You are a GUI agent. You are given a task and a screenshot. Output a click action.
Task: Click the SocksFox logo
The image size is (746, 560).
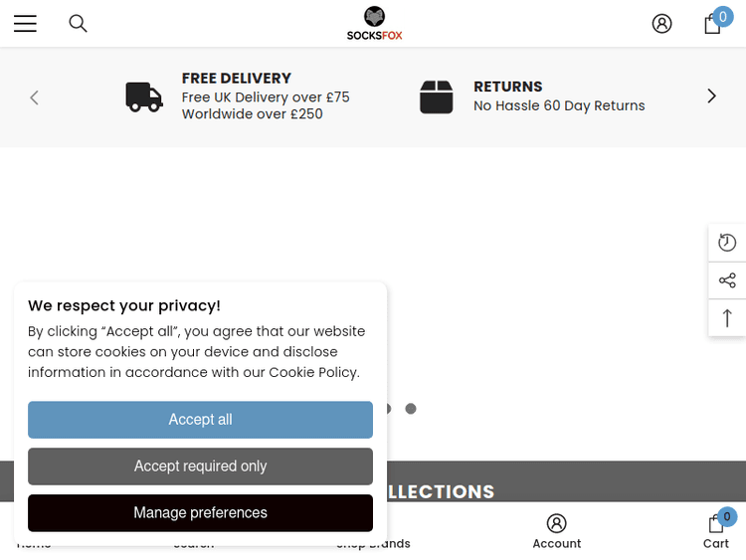pyautogui.click(x=374, y=24)
